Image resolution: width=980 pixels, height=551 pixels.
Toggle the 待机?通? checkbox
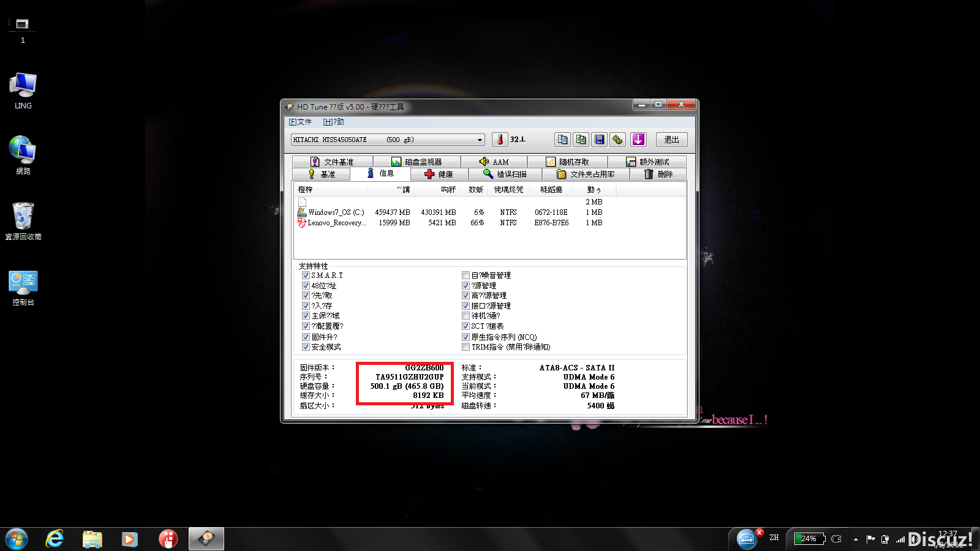466,316
